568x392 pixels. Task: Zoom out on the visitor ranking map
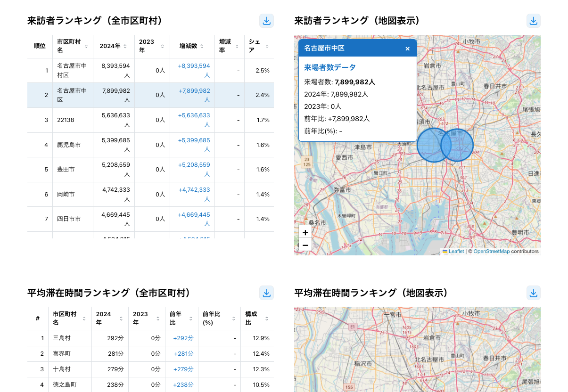tap(305, 245)
